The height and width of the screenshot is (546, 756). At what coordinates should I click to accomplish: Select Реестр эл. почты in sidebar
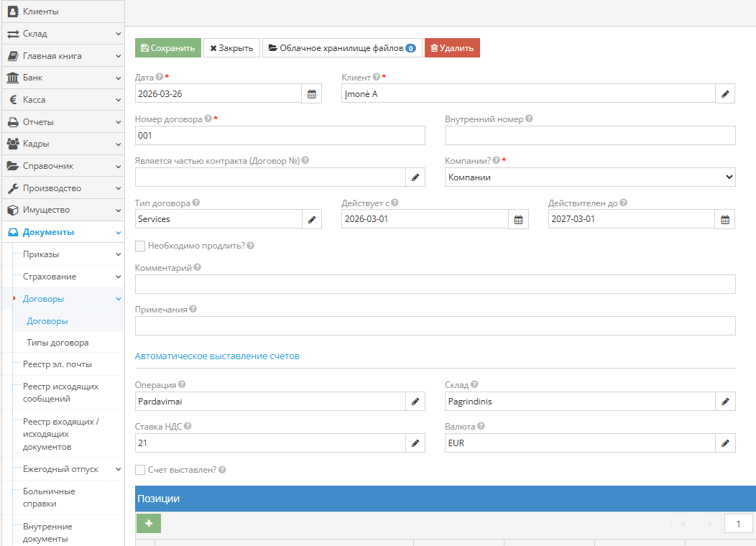pos(57,364)
